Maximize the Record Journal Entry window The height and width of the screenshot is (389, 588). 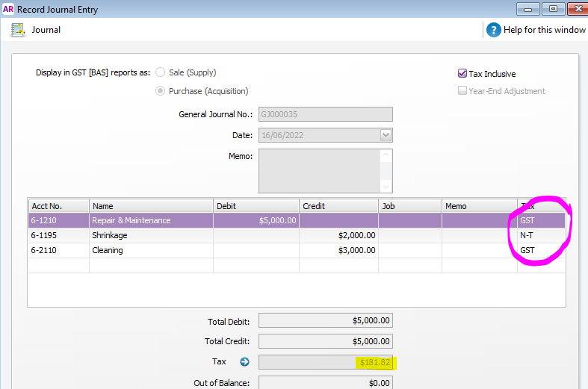pos(553,9)
